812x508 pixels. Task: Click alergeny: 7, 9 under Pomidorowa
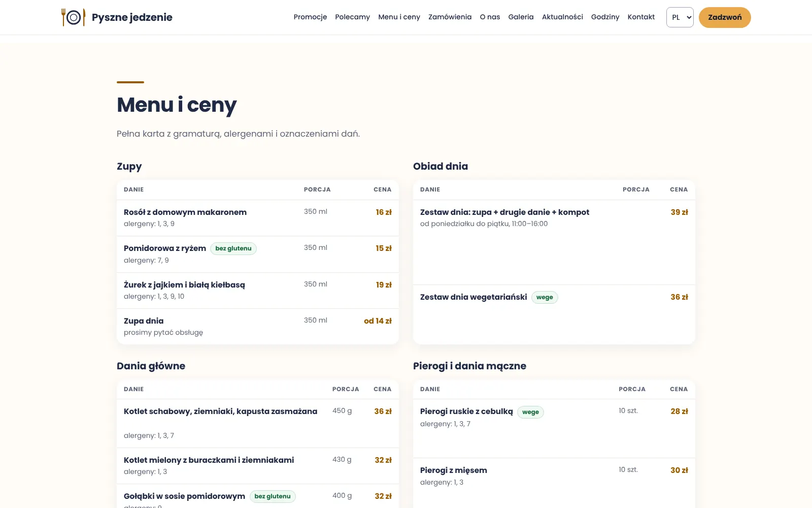(x=146, y=261)
